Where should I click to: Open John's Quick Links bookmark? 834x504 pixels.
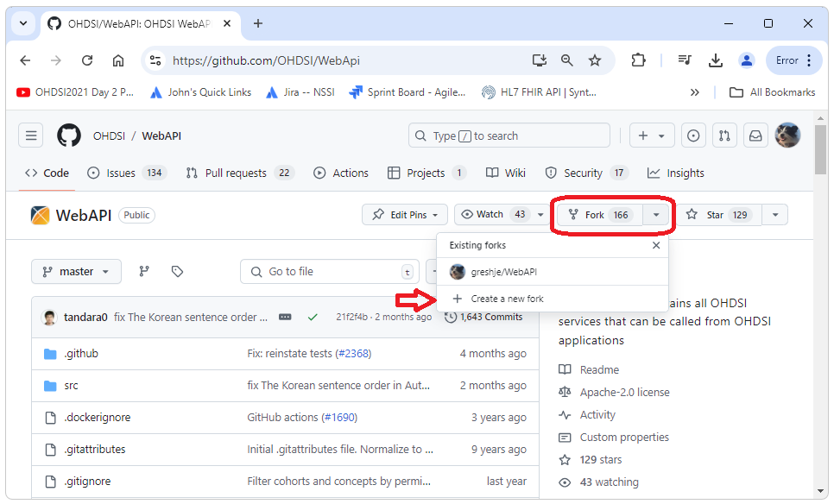pos(201,92)
